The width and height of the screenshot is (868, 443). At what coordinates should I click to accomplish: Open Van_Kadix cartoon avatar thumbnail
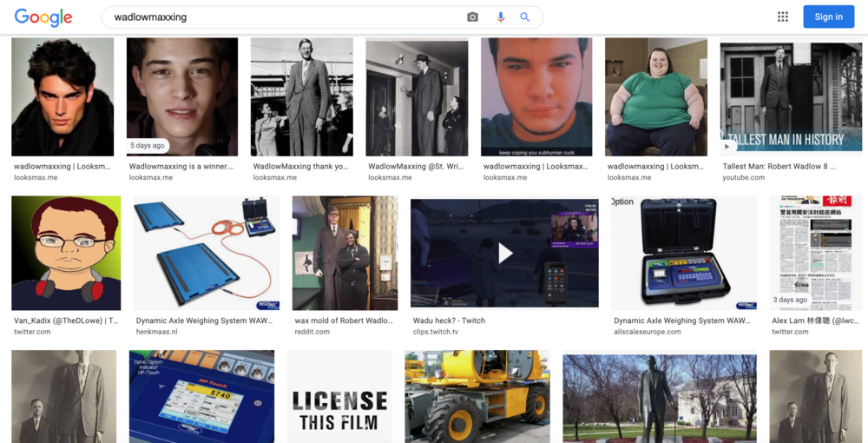click(66, 253)
